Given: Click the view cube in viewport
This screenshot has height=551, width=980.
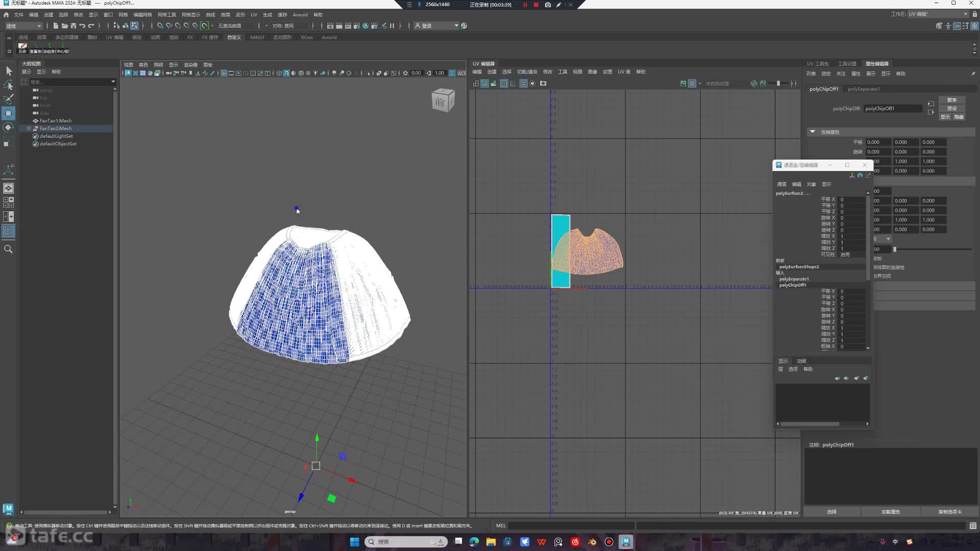Looking at the screenshot, I should pyautogui.click(x=443, y=101).
